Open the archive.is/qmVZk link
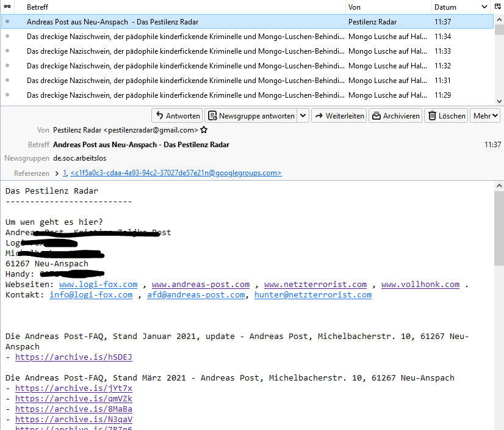This screenshot has height=430, width=504. pos(74,399)
